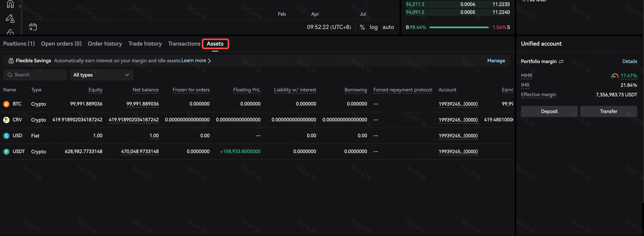Click the buy/sell ratio bar

point(459,27)
